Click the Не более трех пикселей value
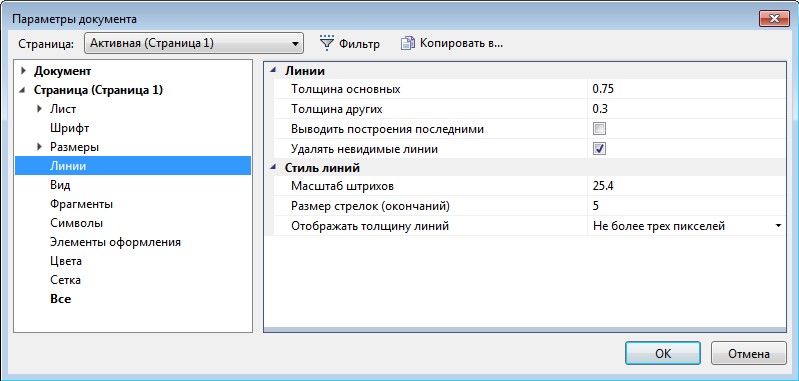 point(658,226)
